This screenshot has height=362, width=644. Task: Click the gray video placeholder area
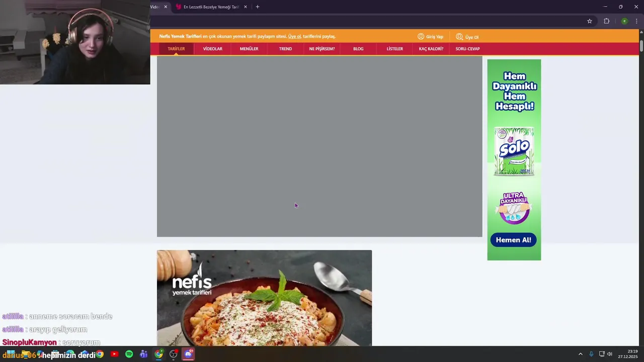pos(319,146)
